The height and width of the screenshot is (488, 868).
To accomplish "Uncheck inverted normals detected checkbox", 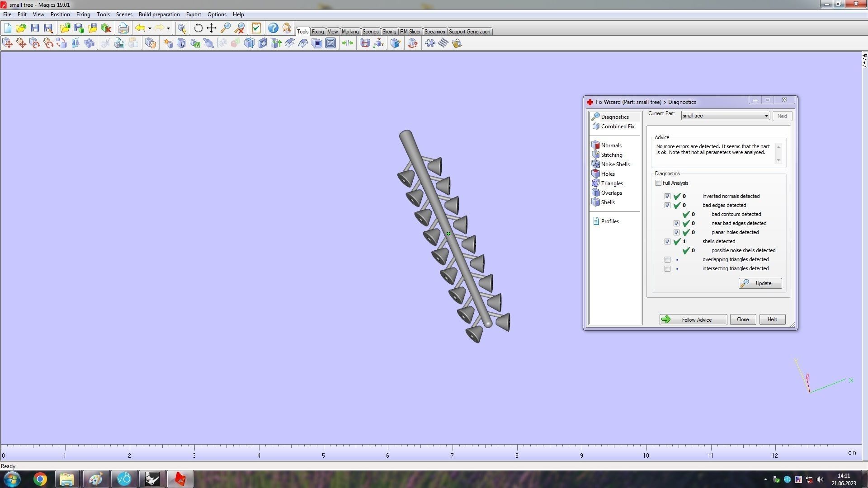I will click(667, 197).
